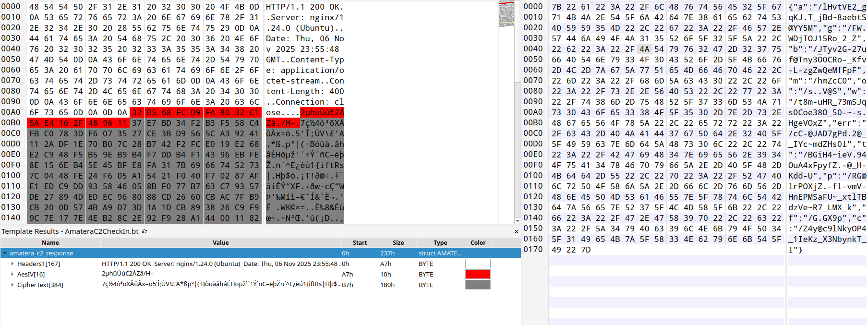Click the 'A7h' size cell of Headers1
Viewport: 868px width, 325px height.
click(x=386, y=264)
